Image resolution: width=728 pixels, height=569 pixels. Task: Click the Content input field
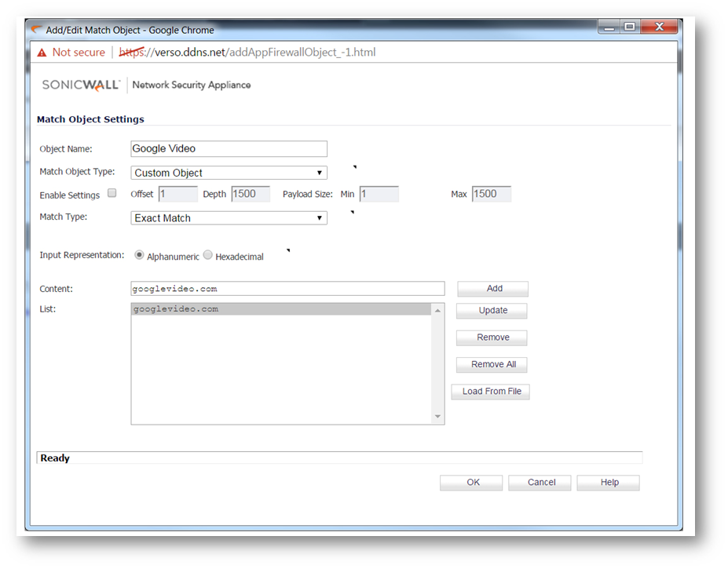point(287,289)
